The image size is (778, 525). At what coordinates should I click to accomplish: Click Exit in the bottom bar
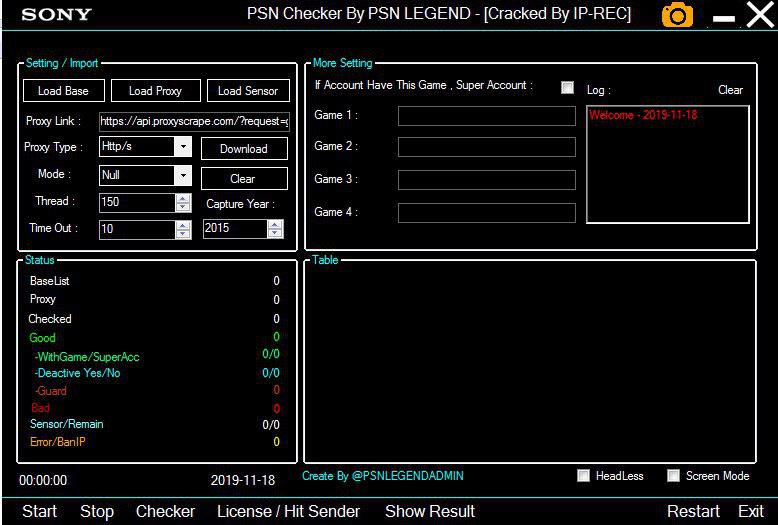[x=751, y=511]
